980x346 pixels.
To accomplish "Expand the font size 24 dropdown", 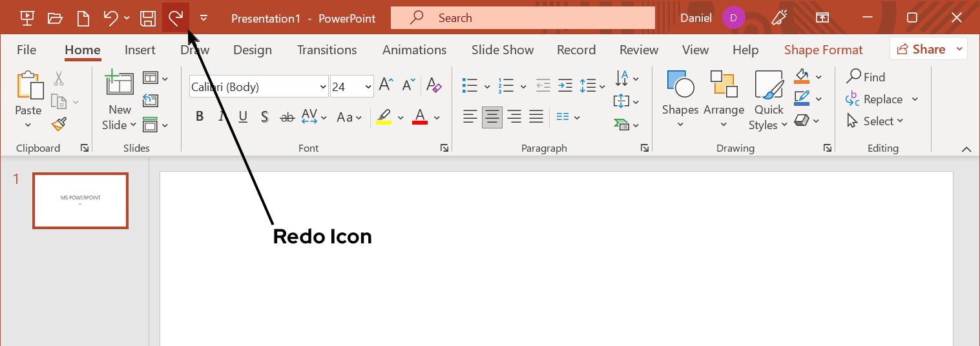I will click(x=368, y=86).
